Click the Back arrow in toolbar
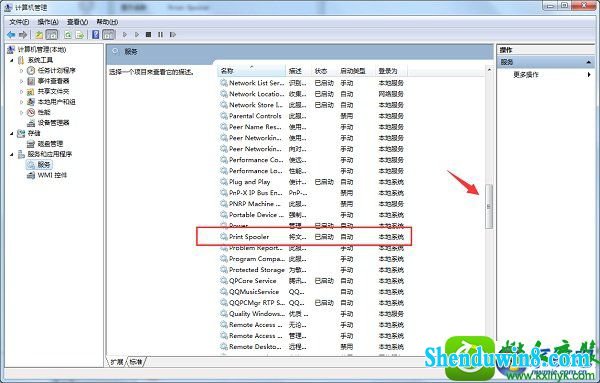 pos(11,35)
